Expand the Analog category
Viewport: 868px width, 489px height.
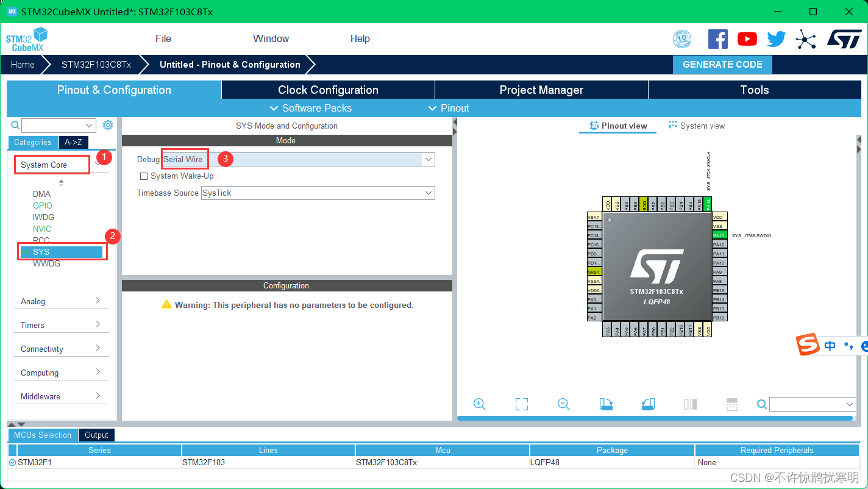tap(61, 301)
